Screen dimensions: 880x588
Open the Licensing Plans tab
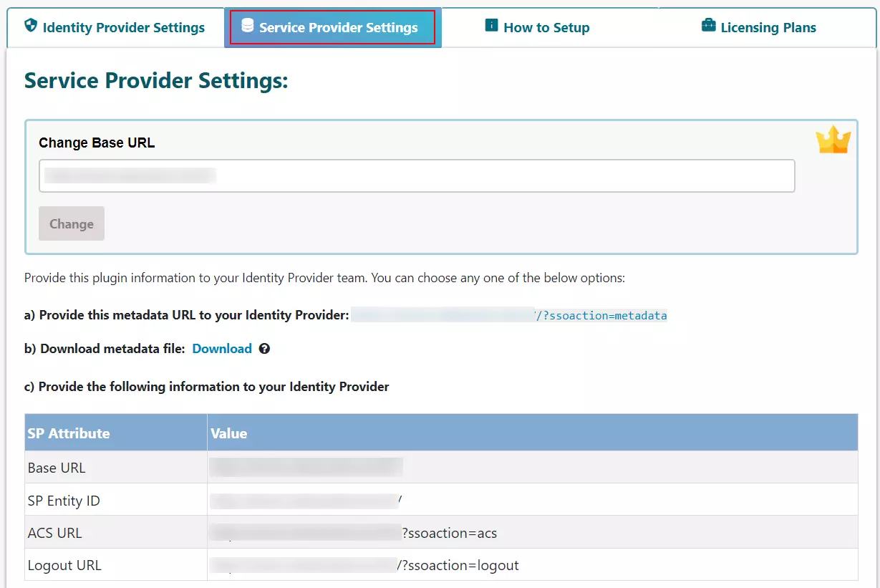[x=768, y=28]
